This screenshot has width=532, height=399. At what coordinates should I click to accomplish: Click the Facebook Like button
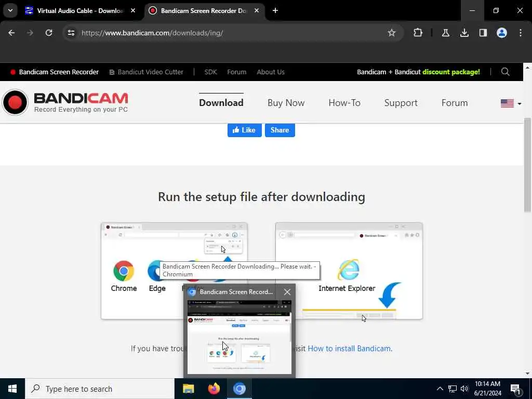click(x=244, y=130)
